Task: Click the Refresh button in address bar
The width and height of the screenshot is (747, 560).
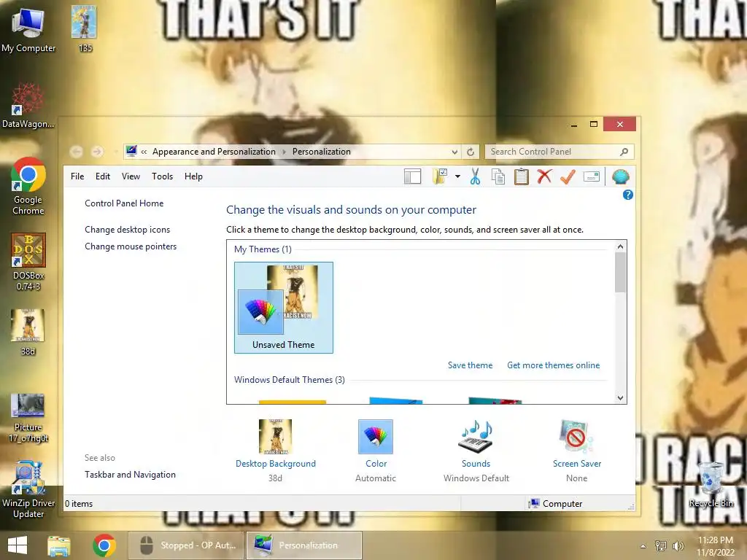Action: (x=471, y=152)
